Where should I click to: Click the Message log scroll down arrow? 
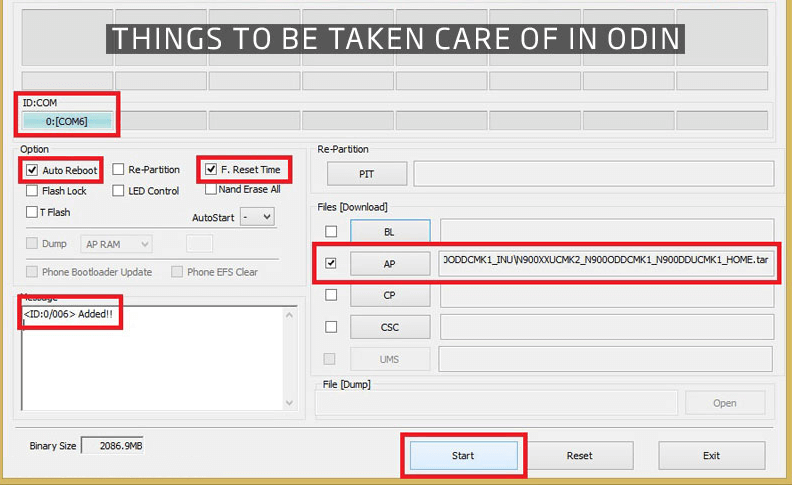(289, 403)
